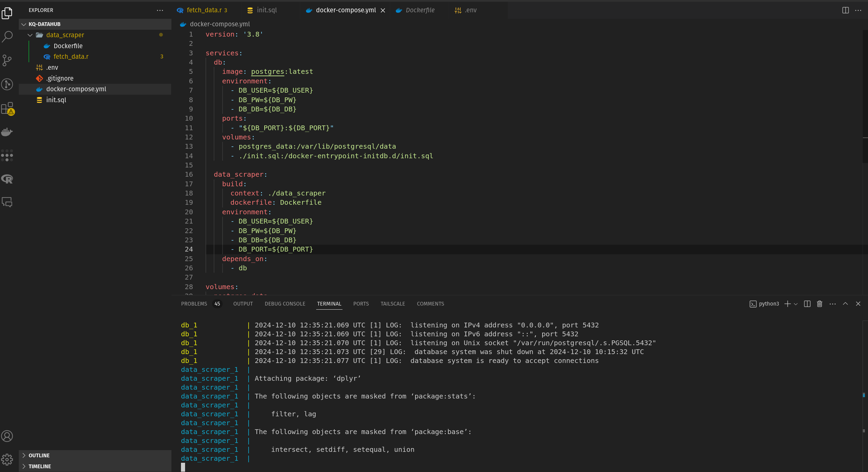Open the new terminal launch profile dropdown
Viewport: 868px width, 472px height.
pos(796,304)
